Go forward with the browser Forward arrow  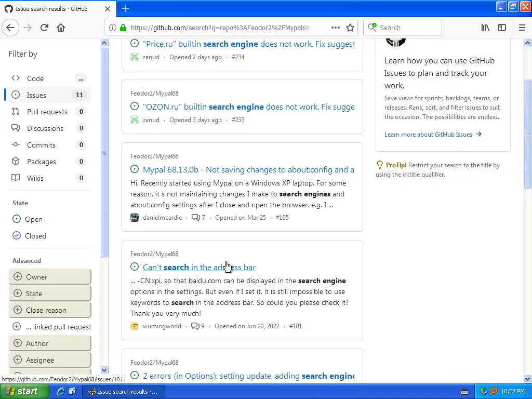[28, 28]
